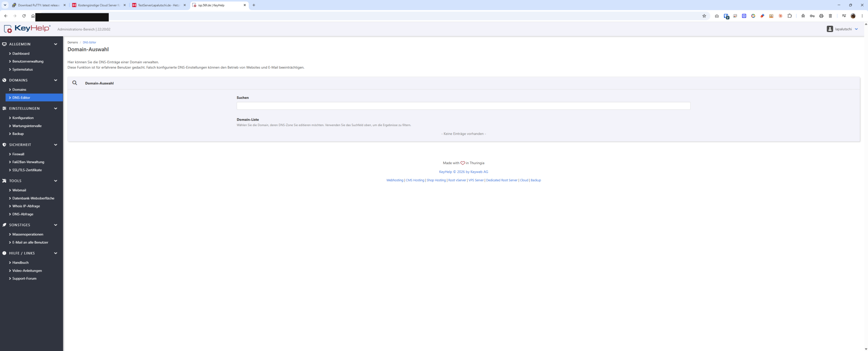Open the KeyHelp © 2026 by Keyweb AG link

[x=463, y=172]
